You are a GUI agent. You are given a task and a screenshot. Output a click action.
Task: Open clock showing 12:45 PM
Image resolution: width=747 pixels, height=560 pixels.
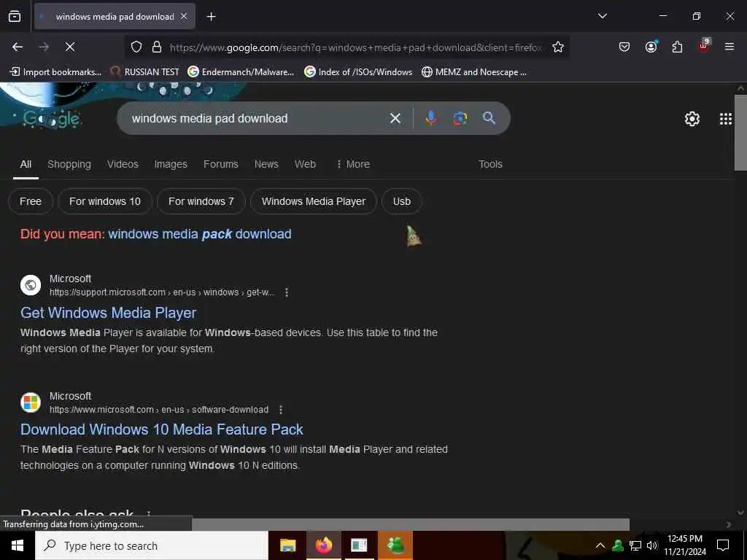coord(685,545)
